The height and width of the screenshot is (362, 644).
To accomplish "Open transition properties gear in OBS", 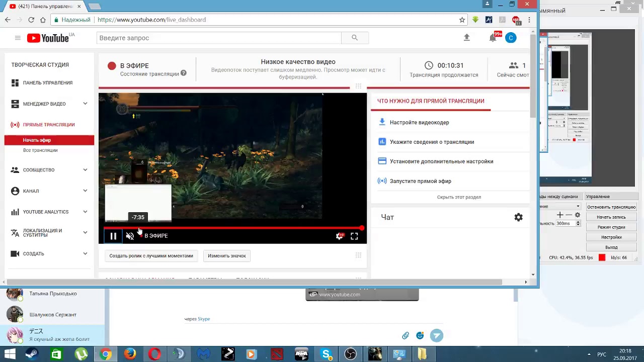I will coord(578,215).
